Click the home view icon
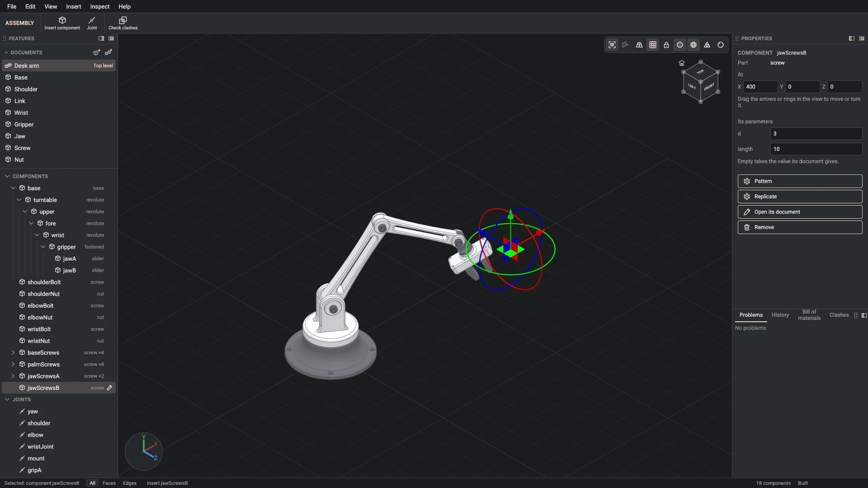The width and height of the screenshot is (868, 488). click(x=682, y=63)
